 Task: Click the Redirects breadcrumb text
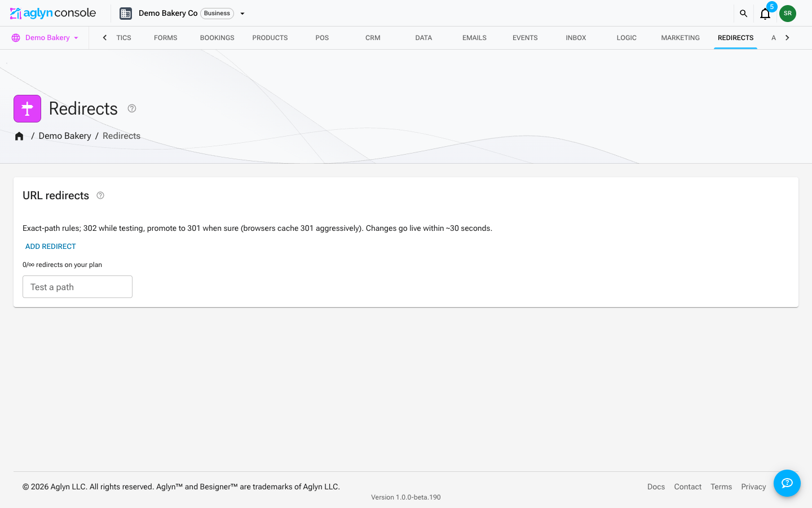click(x=121, y=136)
